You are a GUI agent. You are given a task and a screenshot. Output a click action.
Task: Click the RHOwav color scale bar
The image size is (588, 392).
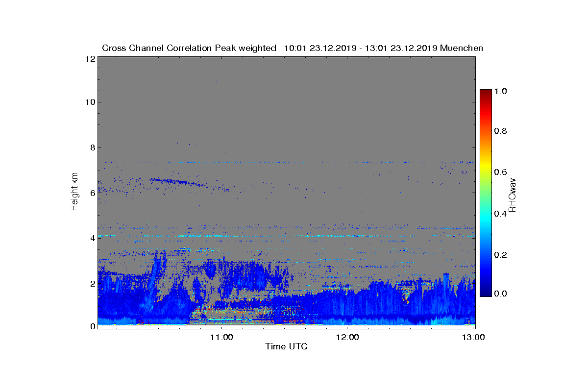tap(486, 193)
